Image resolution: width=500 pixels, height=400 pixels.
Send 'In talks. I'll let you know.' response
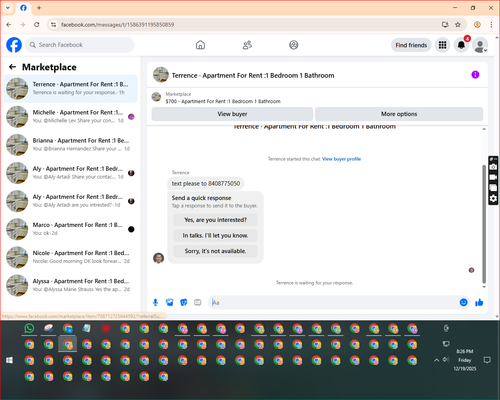[x=215, y=236]
